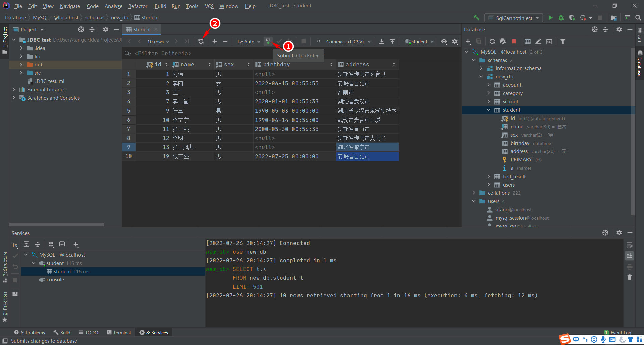Close the student editor tab
Image resolution: width=644 pixels, height=345 pixels.
pos(156,29)
